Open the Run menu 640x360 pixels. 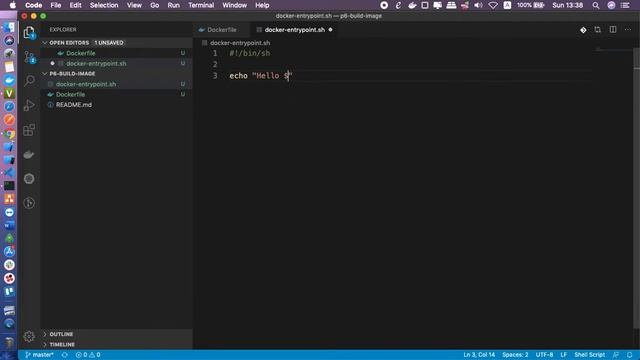pos(173,5)
